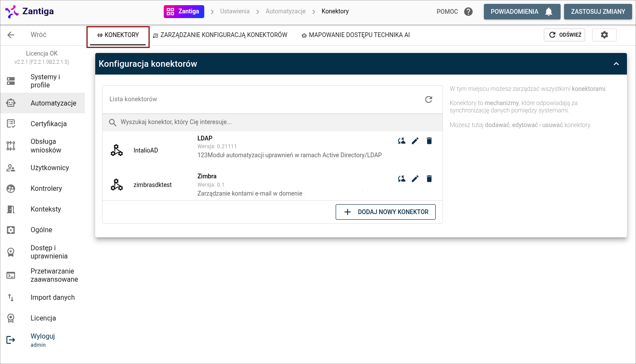Screen dimensions: 636x364
Task: Open the Mapowanie dostępu technika AI tab
Action: coord(355,35)
